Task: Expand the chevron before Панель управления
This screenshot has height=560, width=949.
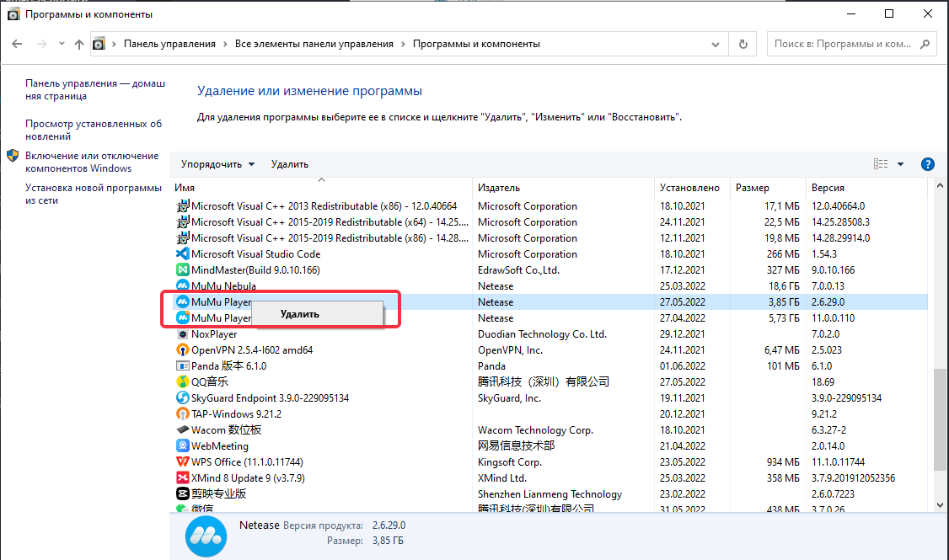Action: [114, 44]
